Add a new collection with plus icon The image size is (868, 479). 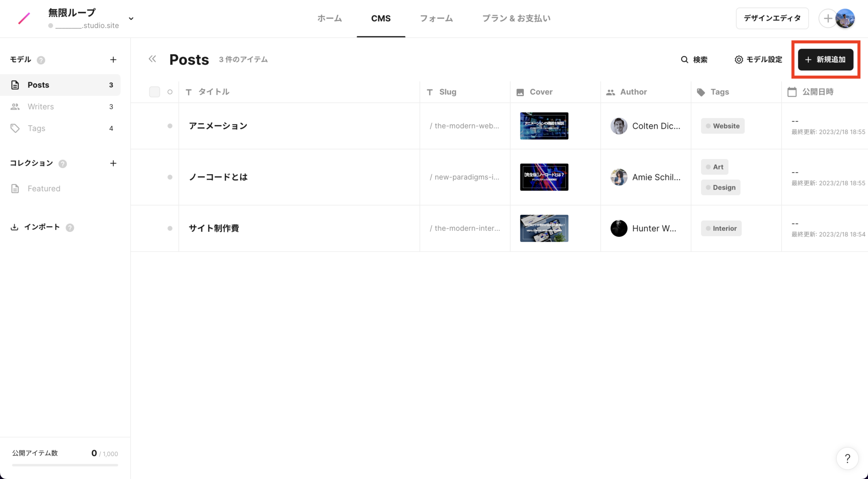click(113, 163)
